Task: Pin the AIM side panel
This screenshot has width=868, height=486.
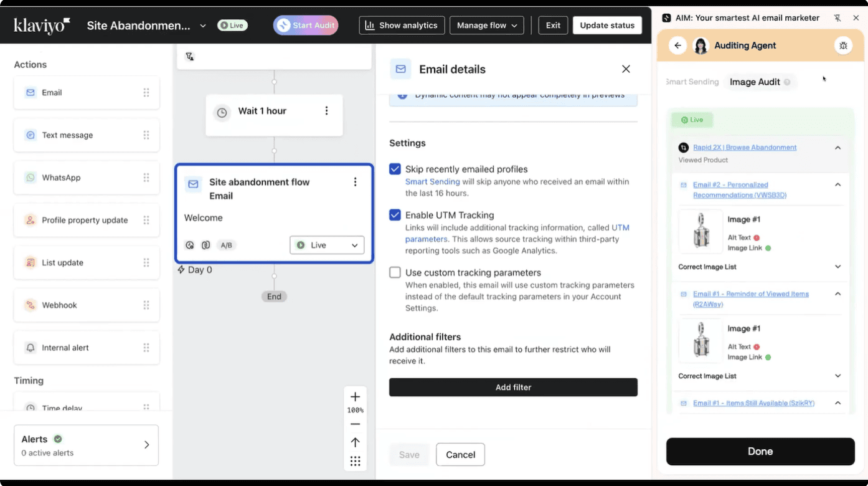Action: coord(837,18)
